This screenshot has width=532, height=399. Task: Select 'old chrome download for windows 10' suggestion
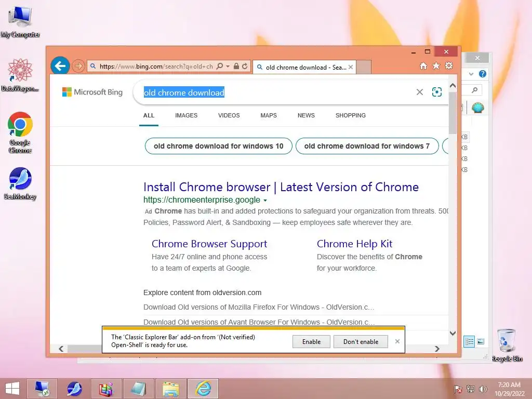pos(219,146)
